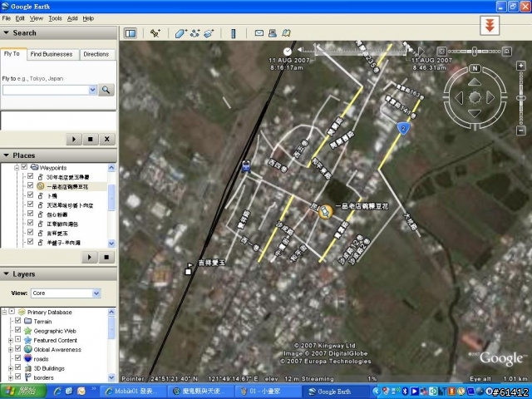
Task: Click the Add Polygon toolbar icon
Action: [181, 33]
